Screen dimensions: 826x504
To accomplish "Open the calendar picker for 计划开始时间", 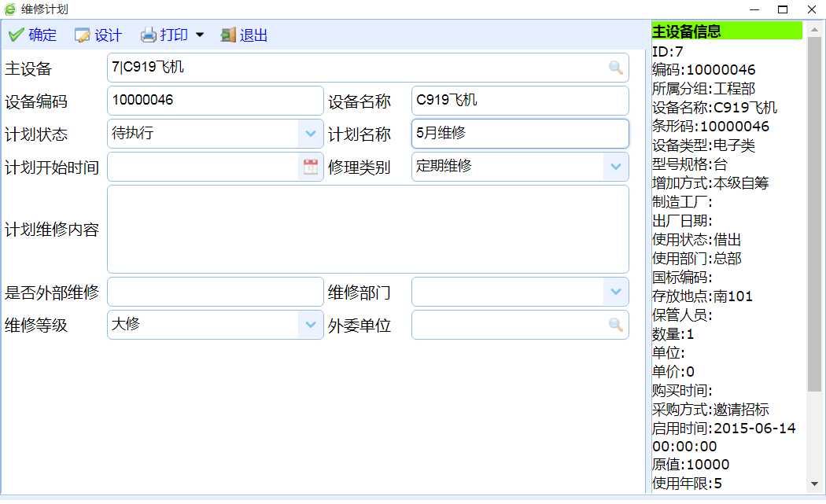I will pos(310,167).
